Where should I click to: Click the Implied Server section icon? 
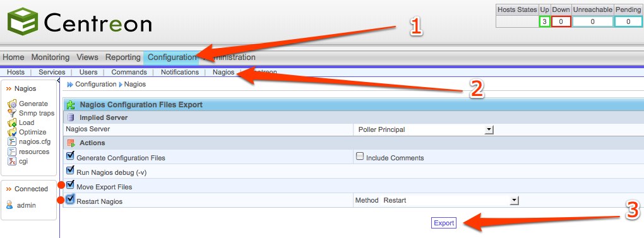71,118
